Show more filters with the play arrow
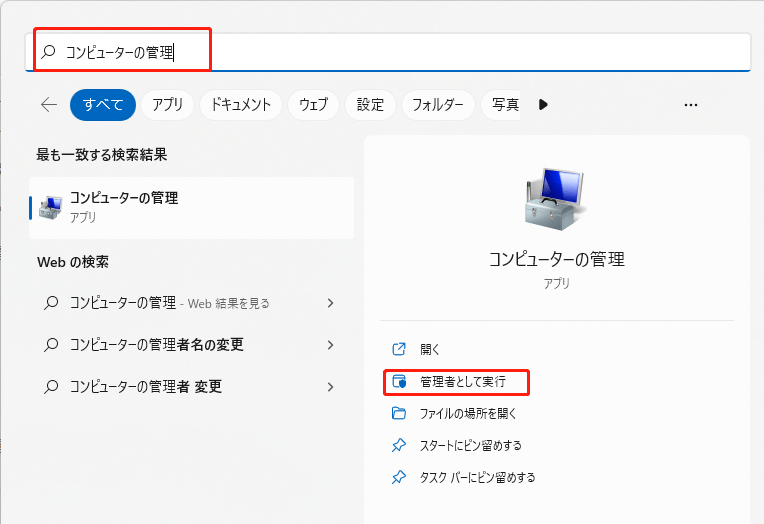Screen dimensions: 764x524 (x=543, y=104)
